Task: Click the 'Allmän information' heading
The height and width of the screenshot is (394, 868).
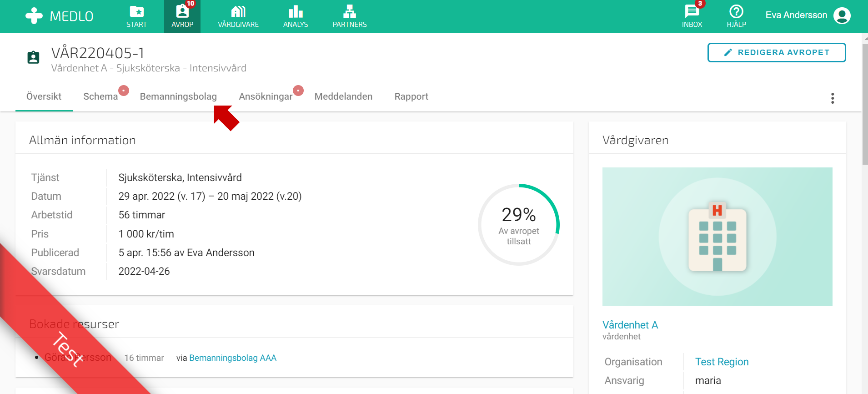Action: point(82,140)
